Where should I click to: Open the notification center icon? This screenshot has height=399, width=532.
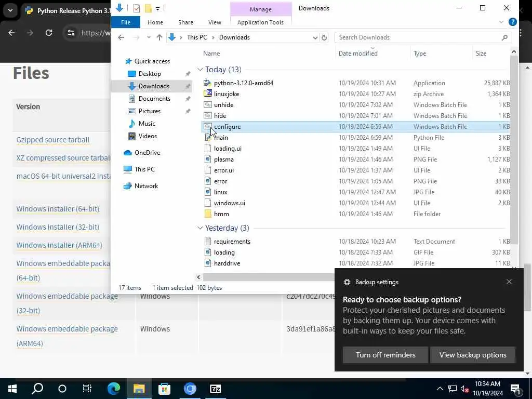(x=516, y=389)
